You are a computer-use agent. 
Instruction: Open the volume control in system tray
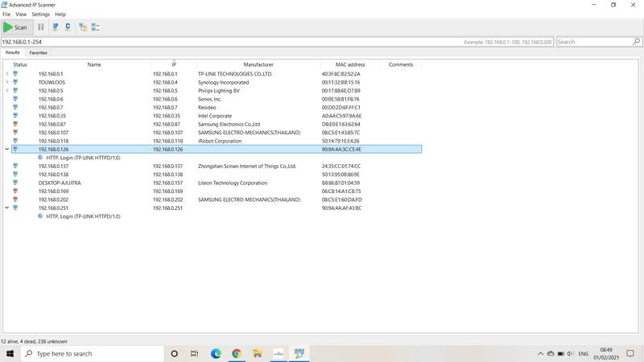[571, 353]
